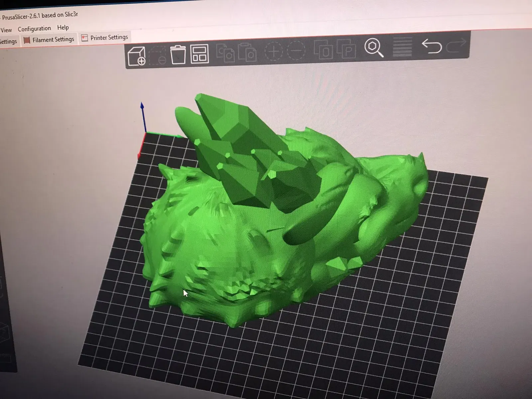The height and width of the screenshot is (399, 532).
Task: Click the Redo arrow icon
Action: [x=456, y=46]
